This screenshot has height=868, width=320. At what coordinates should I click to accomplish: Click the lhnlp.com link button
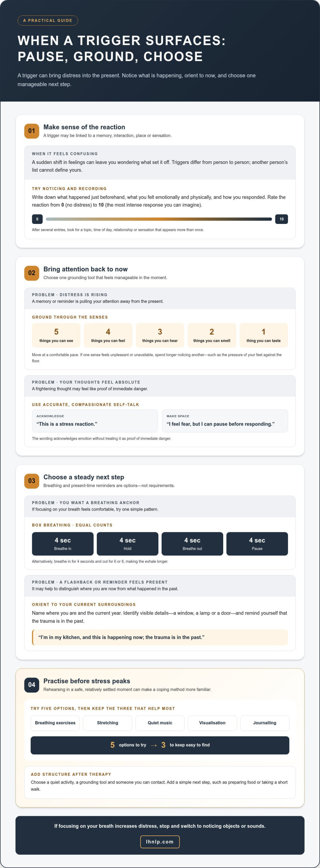point(160,841)
